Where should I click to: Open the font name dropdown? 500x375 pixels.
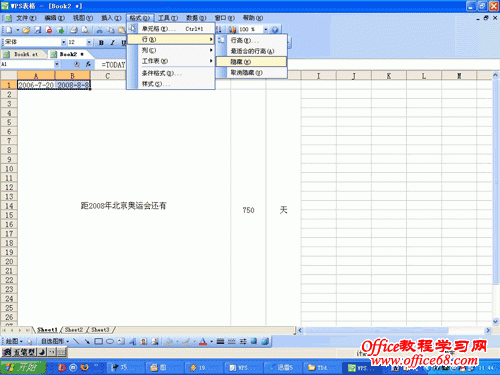coord(63,42)
